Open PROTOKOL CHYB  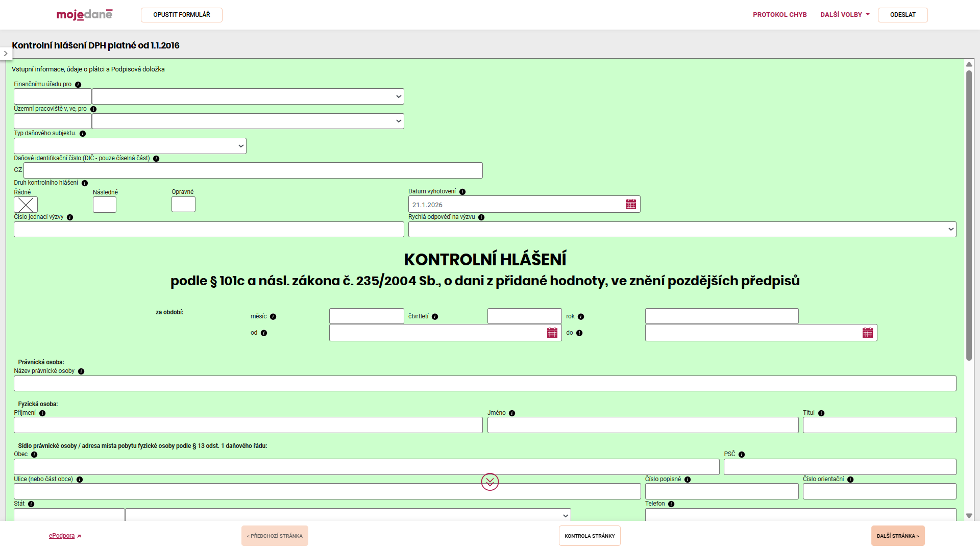pyautogui.click(x=779, y=15)
